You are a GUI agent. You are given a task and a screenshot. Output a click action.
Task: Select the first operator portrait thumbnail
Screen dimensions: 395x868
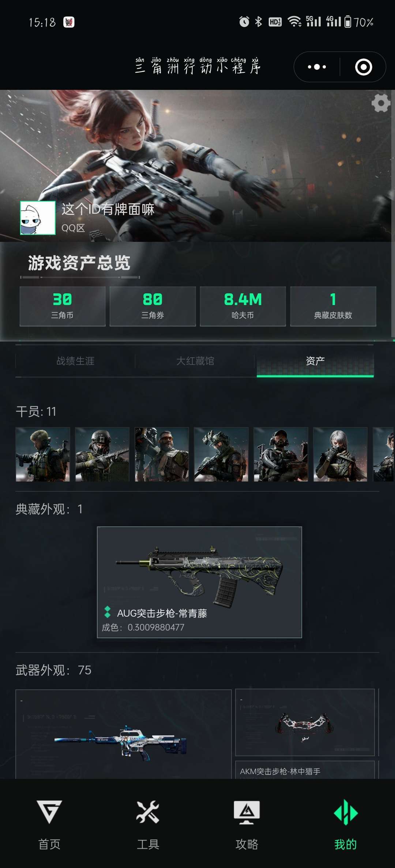point(43,454)
